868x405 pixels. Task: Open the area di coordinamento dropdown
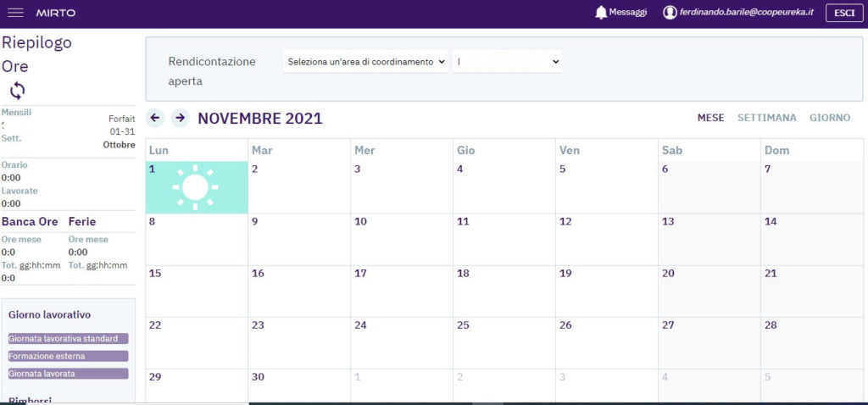tap(364, 62)
